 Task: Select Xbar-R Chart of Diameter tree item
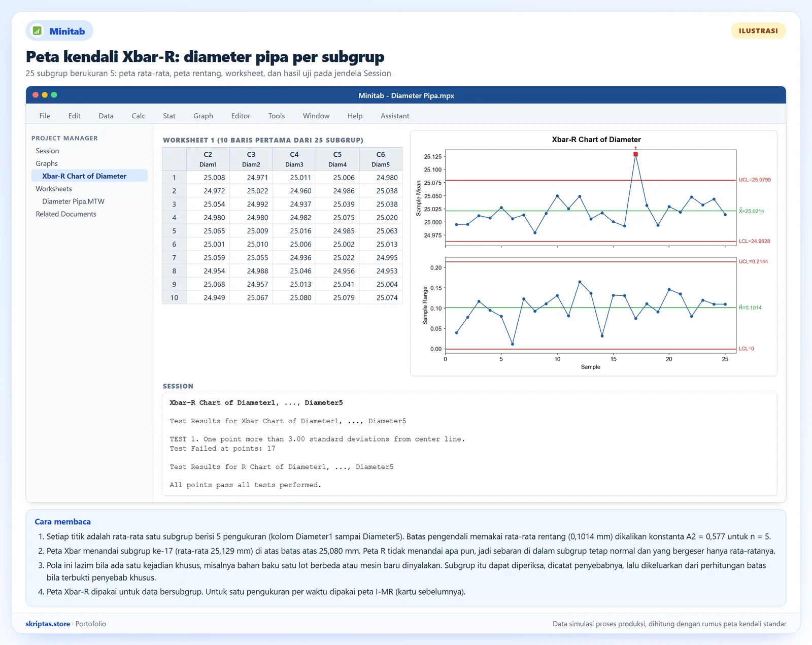tap(89, 176)
